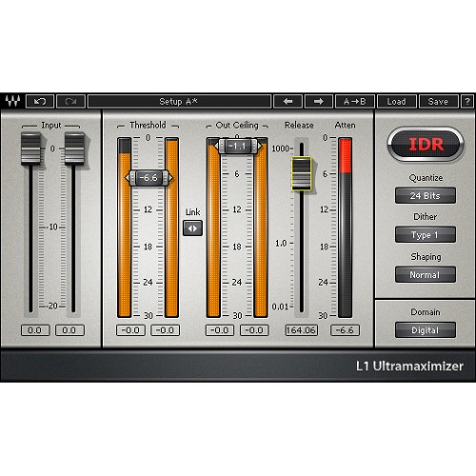
Task: Click left Out Ceiling orange meter
Action: pyautogui.click(x=213, y=228)
